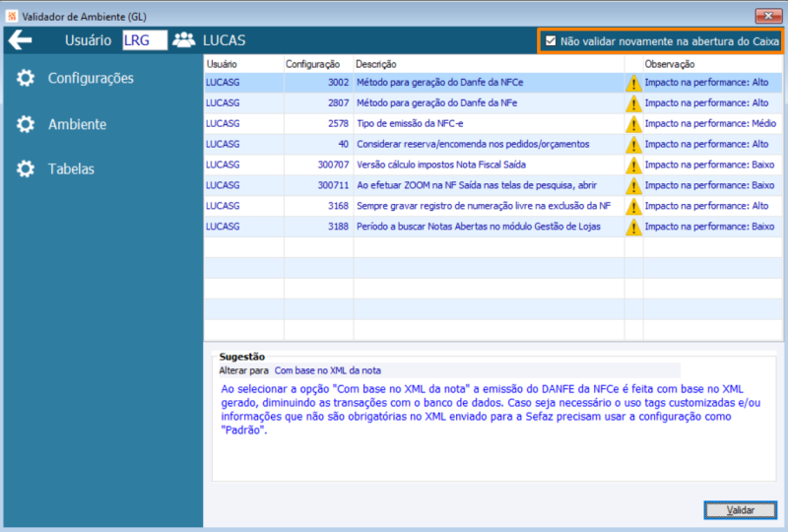
Task: Click the Validar button
Action: coord(741,510)
